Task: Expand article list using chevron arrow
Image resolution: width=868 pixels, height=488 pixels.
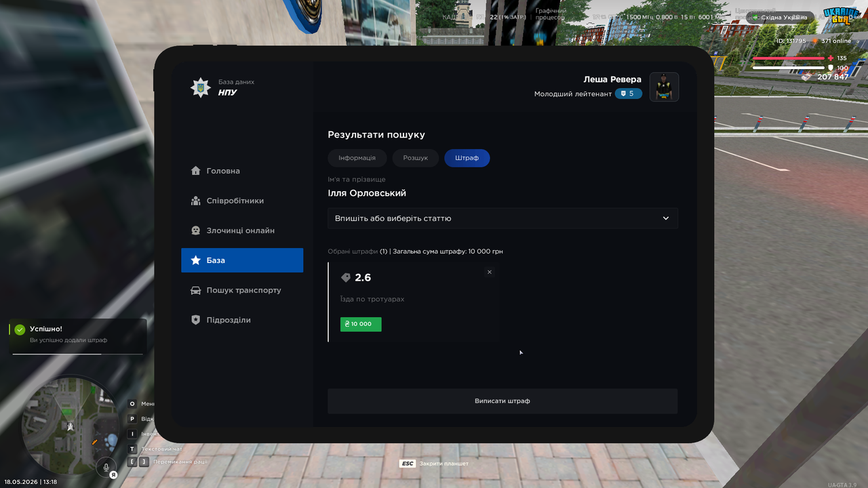Action: (666, 218)
